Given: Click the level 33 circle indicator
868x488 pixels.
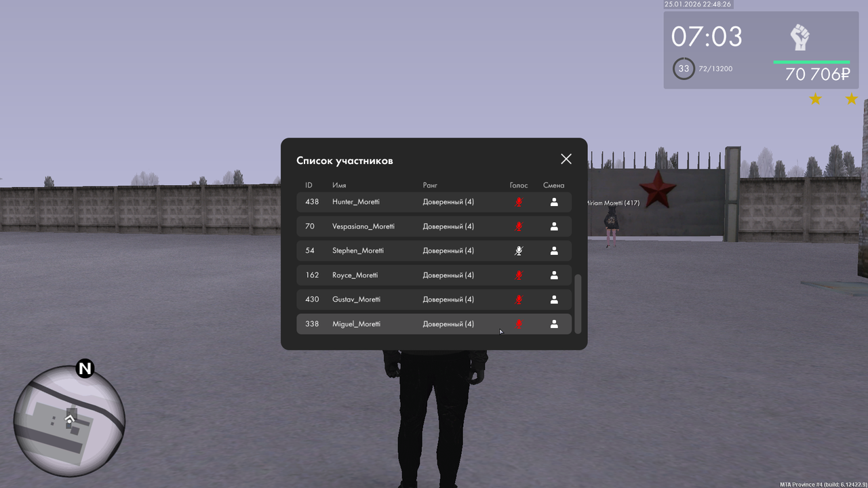Looking at the screenshot, I should tap(684, 68).
